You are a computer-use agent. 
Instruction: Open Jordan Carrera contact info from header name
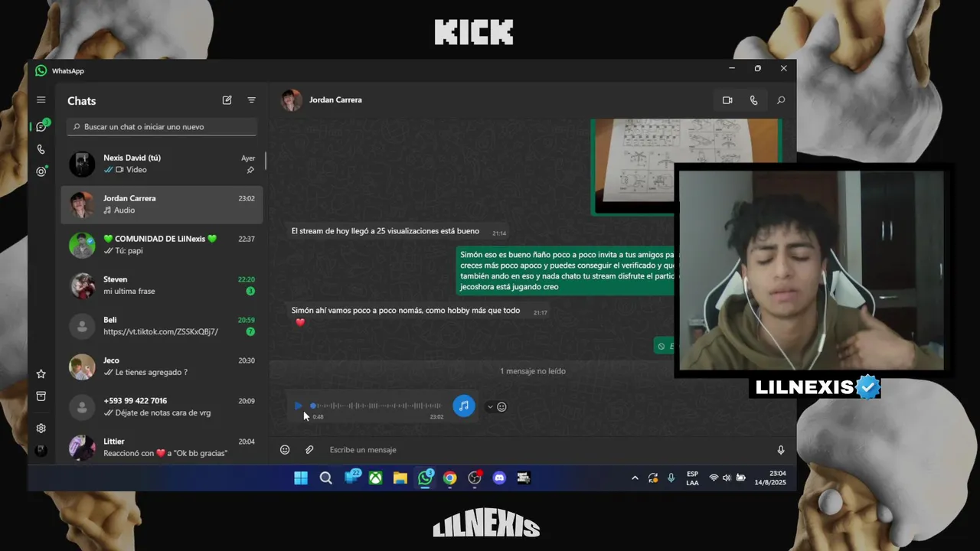click(335, 99)
